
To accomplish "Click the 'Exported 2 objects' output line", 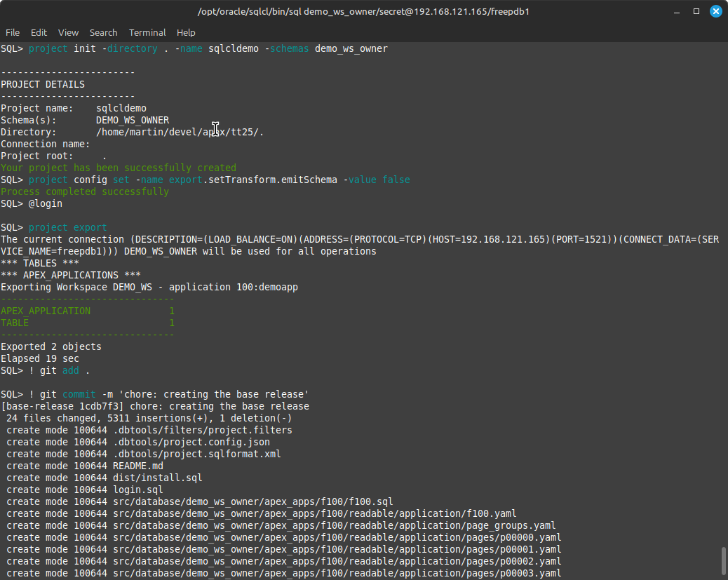I will click(x=51, y=346).
